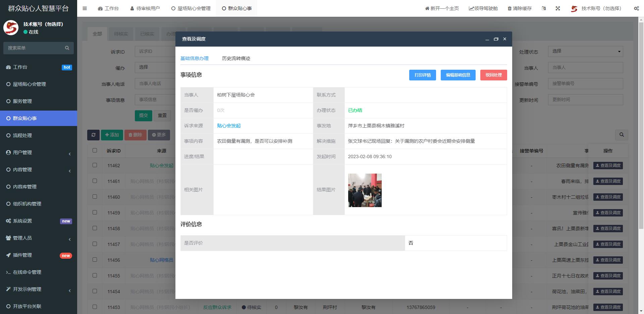Click the 接警单编号 filter input field
Screen dimensions: 644x314
coord(585,83)
